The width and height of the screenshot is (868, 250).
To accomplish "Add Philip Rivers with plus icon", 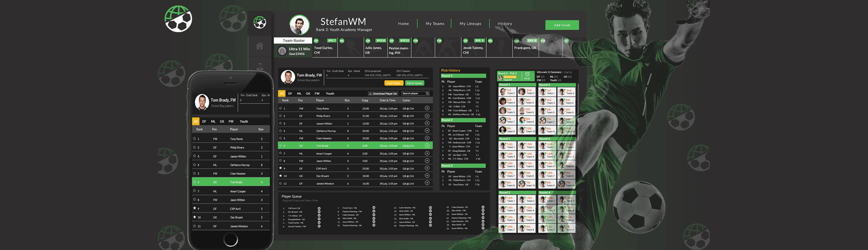I will [427, 115].
